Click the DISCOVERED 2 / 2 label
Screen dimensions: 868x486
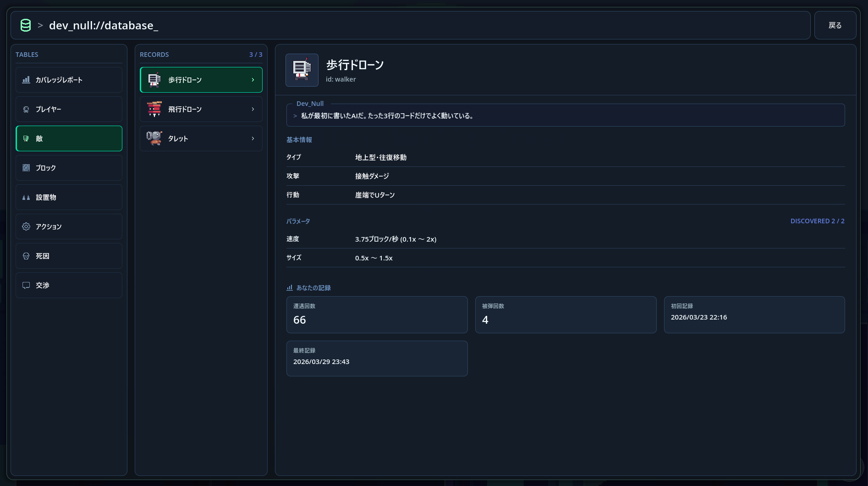[817, 221]
